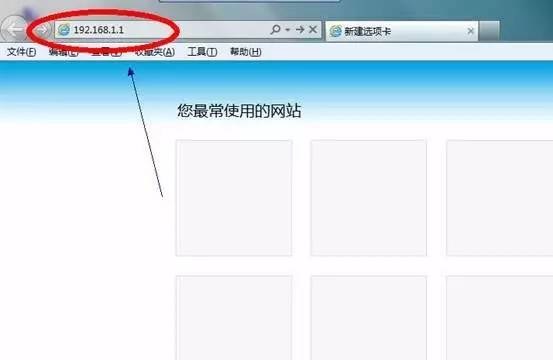Click the Go arrow in address bar

[300, 30]
